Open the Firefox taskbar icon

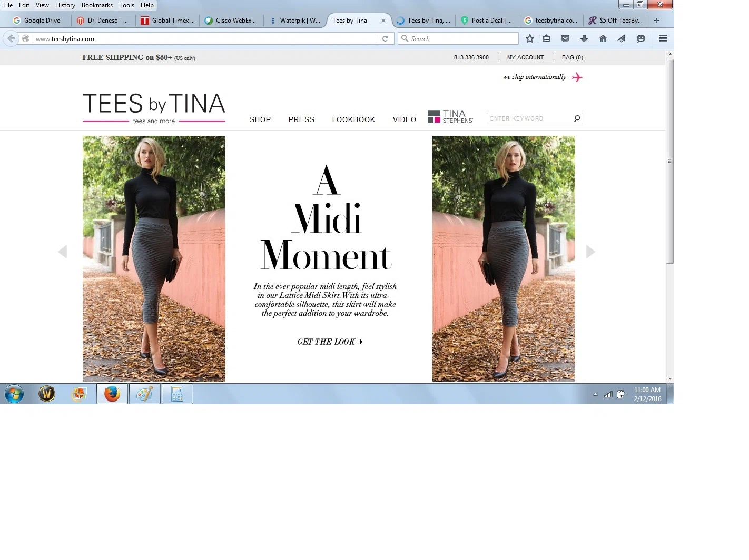click(112, 394)
